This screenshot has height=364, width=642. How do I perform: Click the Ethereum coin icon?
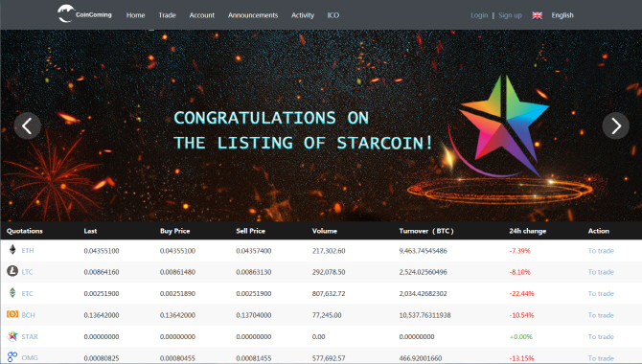coord(12,250)
